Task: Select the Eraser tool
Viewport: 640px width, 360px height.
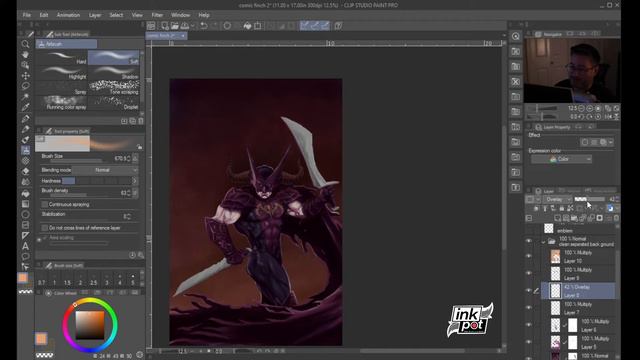Action: click(25, 171)
